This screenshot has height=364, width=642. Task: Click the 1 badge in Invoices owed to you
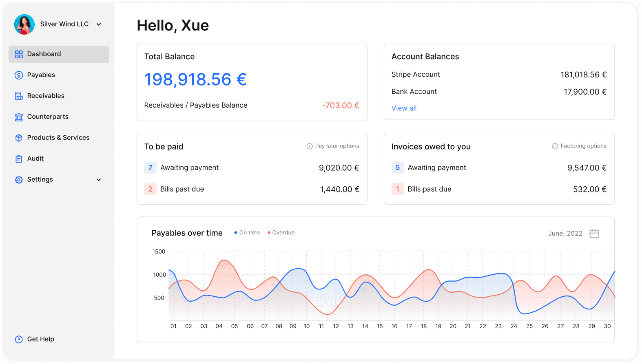coord(398,189)
